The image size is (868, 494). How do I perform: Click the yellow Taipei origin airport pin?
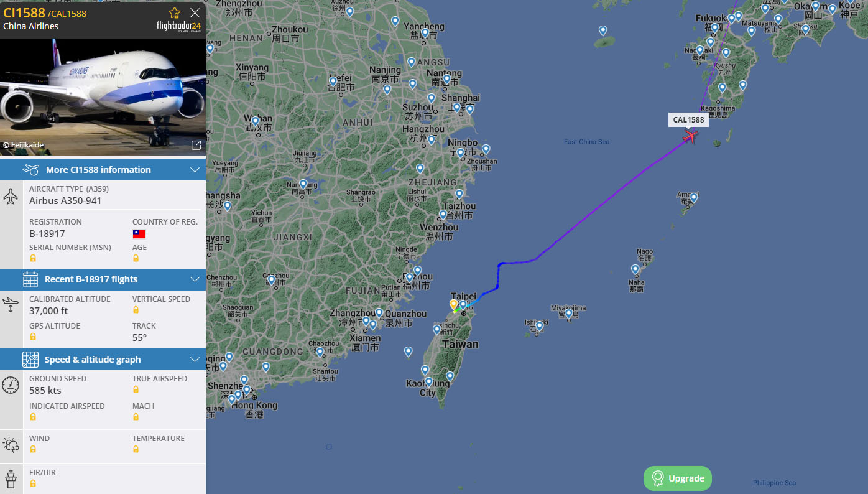tap(454, 304)
